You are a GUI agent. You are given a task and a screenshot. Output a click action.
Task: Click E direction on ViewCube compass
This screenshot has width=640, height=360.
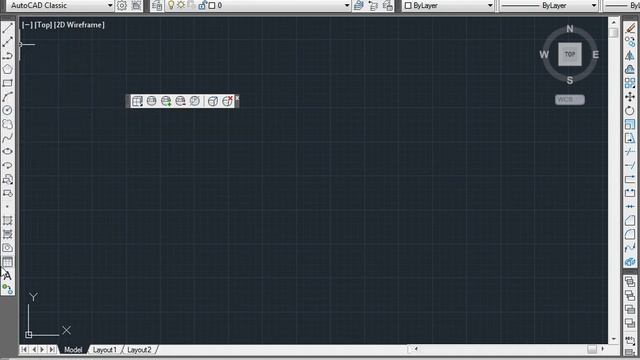click(596, 55)
